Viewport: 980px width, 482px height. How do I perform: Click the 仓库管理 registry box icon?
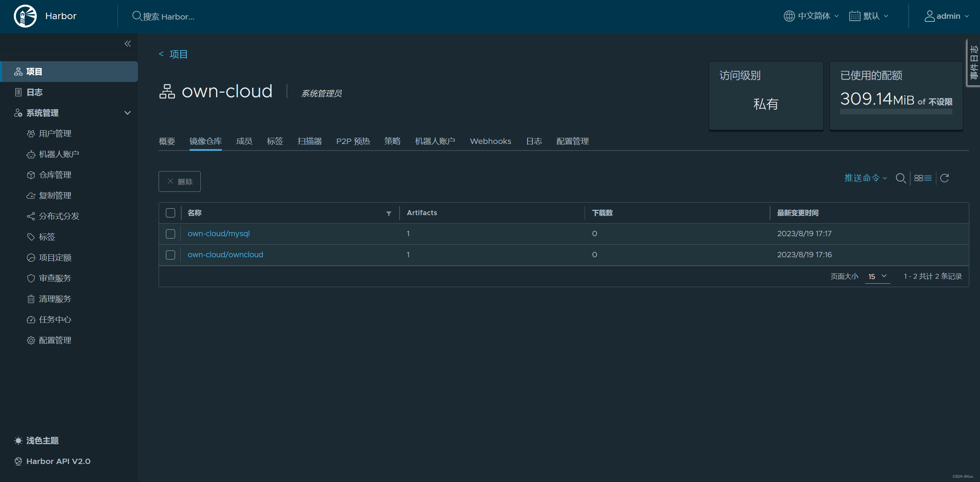[x=31, y=175]
